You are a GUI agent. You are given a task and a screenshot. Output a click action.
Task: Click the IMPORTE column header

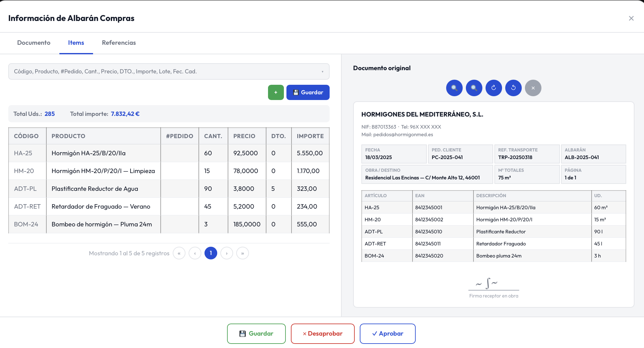coord(310,136)
